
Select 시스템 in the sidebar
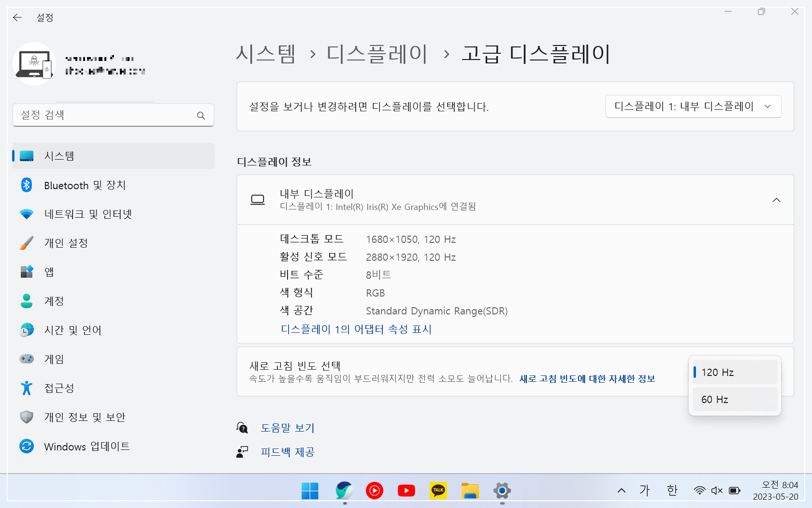[113, 156]
